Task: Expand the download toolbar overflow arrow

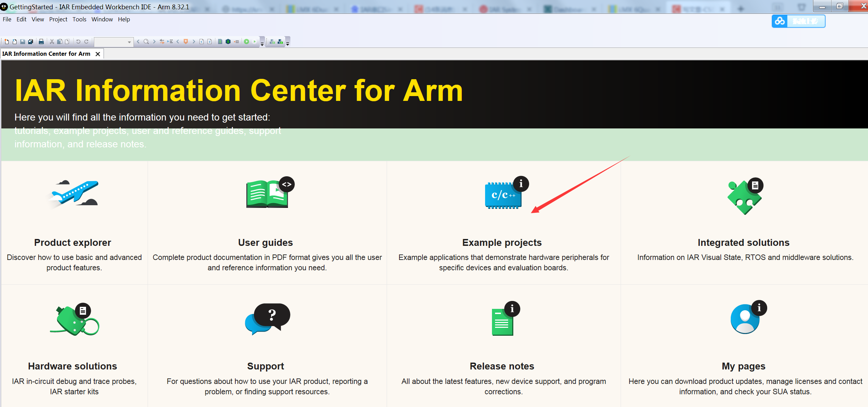Action: (x=288, y=44)
